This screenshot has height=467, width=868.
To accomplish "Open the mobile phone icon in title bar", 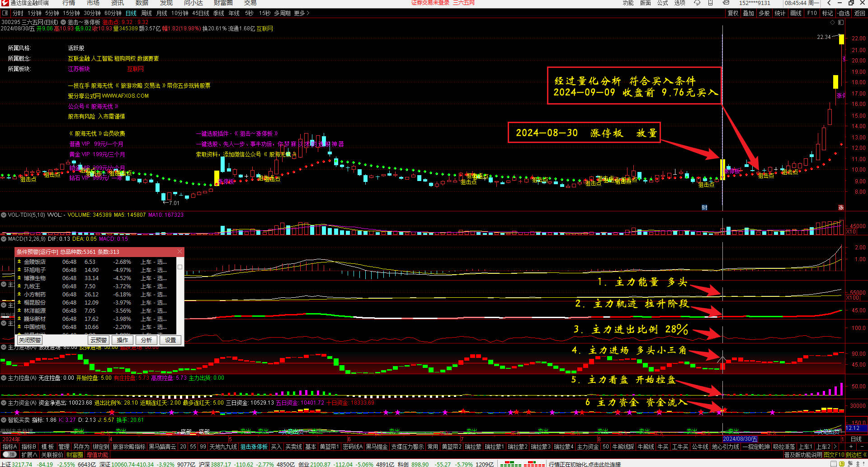I will tap(711, 3).
